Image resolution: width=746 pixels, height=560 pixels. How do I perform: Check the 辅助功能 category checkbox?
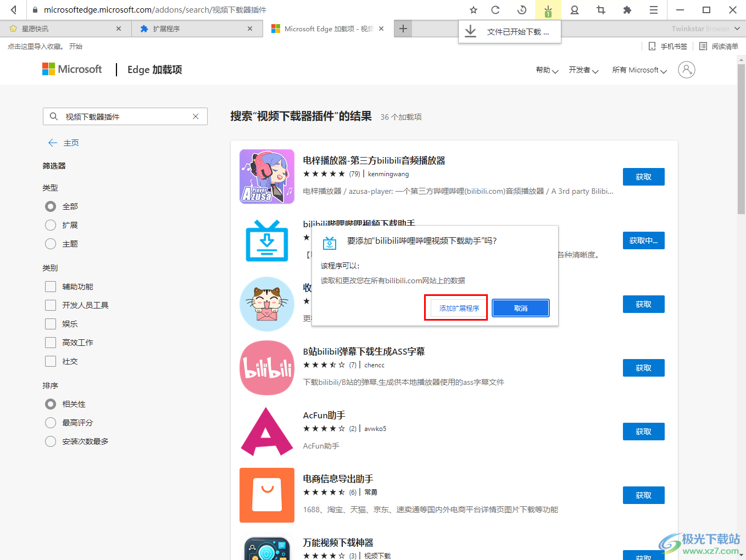tap(51, 287)
